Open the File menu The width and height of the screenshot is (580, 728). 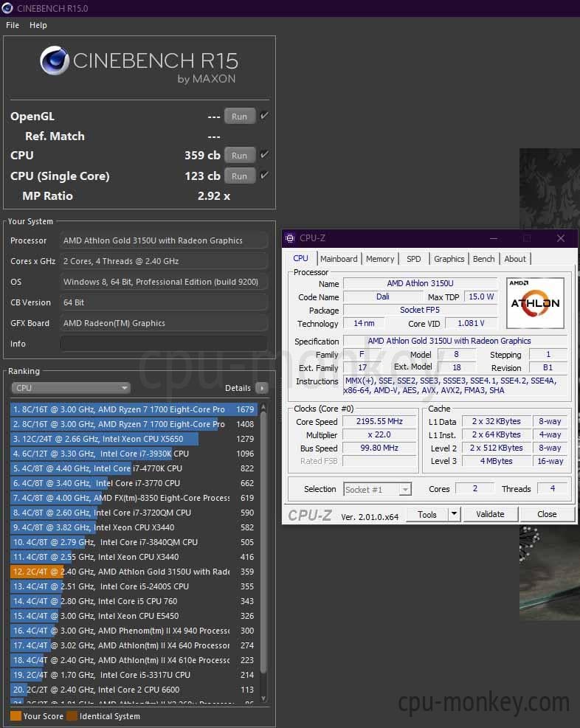click(13, 25)
